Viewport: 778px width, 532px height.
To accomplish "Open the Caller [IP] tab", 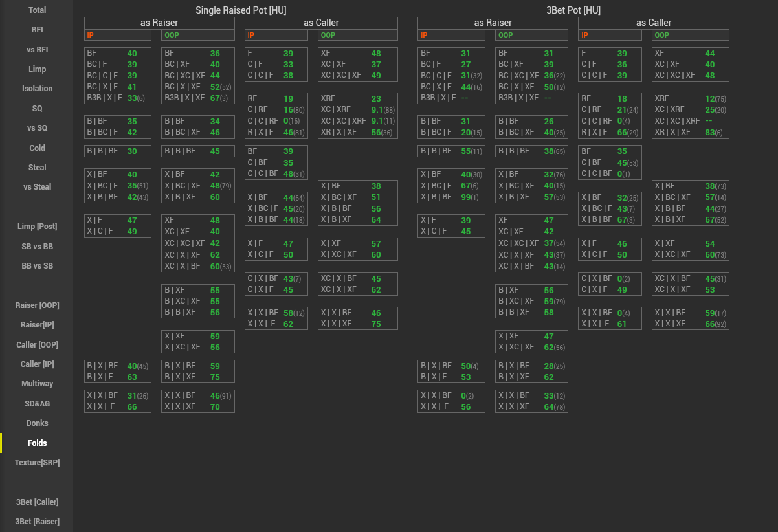I will click(x=37, y=364).
